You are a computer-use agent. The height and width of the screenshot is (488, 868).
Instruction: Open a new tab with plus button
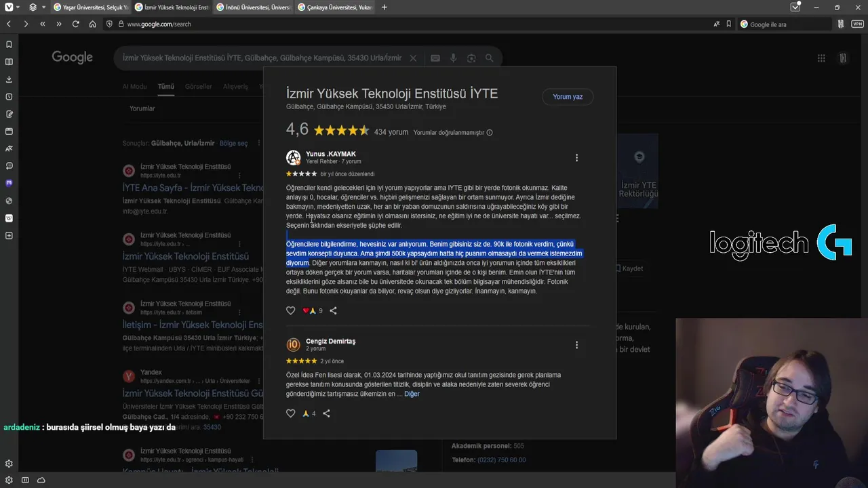[384, 7]
